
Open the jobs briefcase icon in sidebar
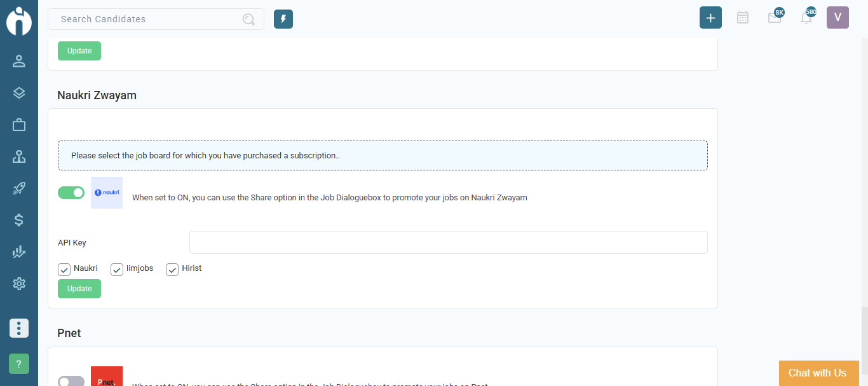coord(19,125)
